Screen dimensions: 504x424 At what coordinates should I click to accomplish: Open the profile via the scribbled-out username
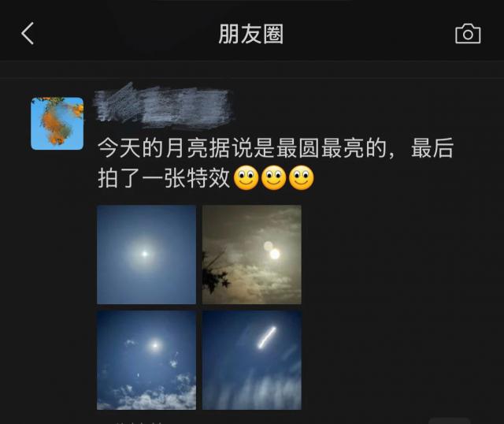163,106
